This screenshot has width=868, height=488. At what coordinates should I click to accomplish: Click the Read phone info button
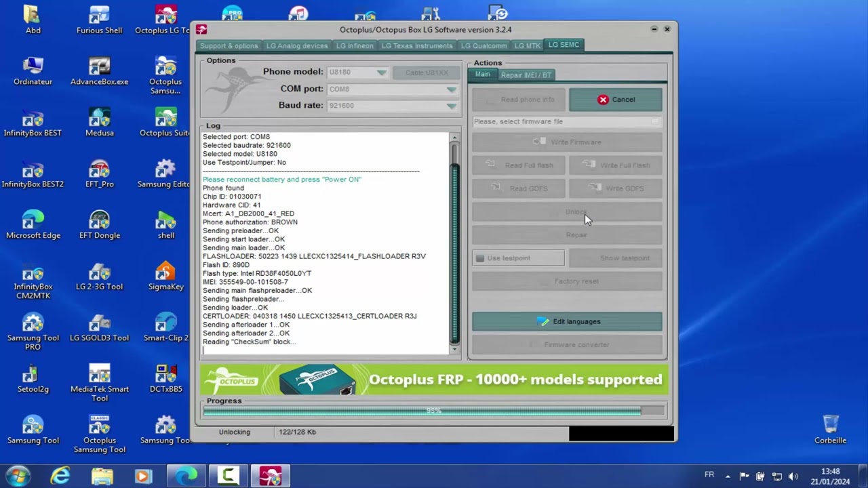[x=519, y=100]
